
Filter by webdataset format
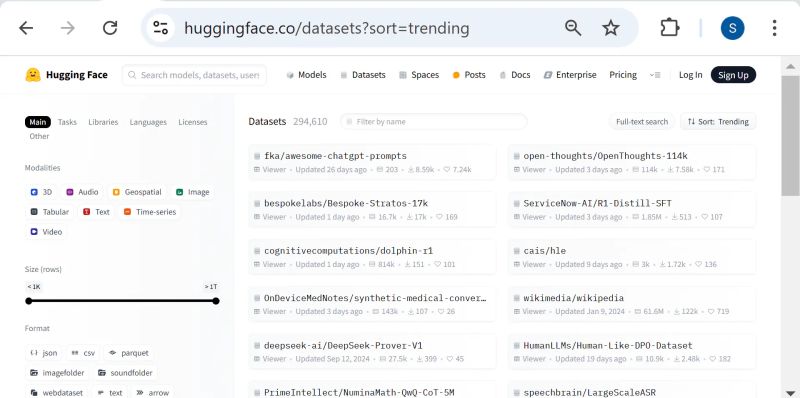56,392
